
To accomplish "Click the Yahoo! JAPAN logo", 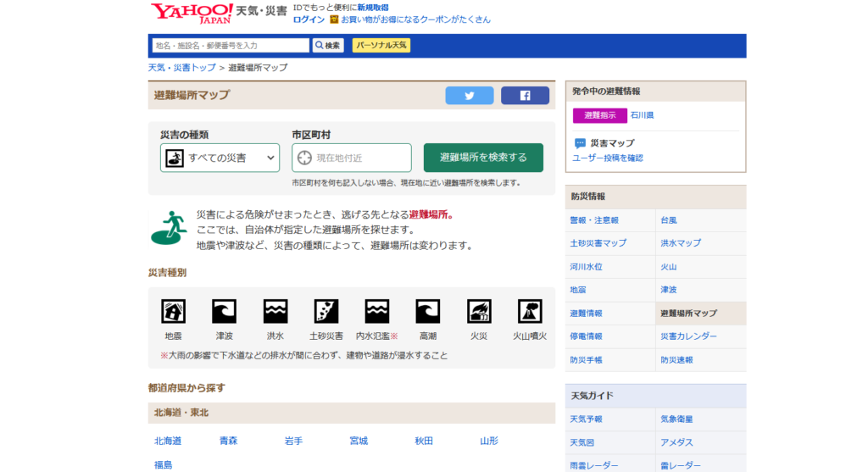I will tap(179, 13).
